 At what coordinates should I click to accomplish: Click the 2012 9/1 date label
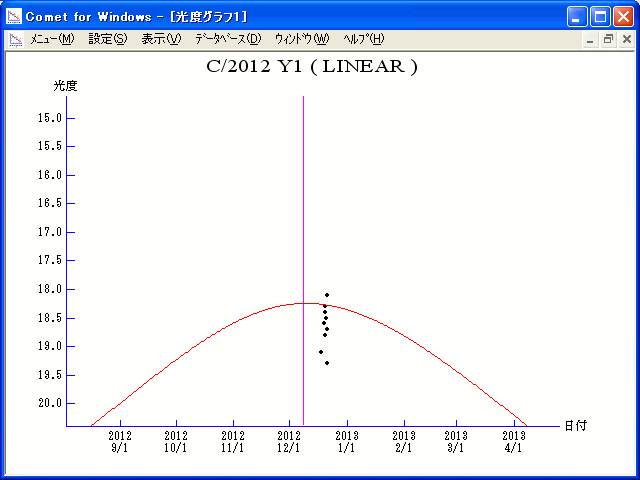[x=120, y=442]
